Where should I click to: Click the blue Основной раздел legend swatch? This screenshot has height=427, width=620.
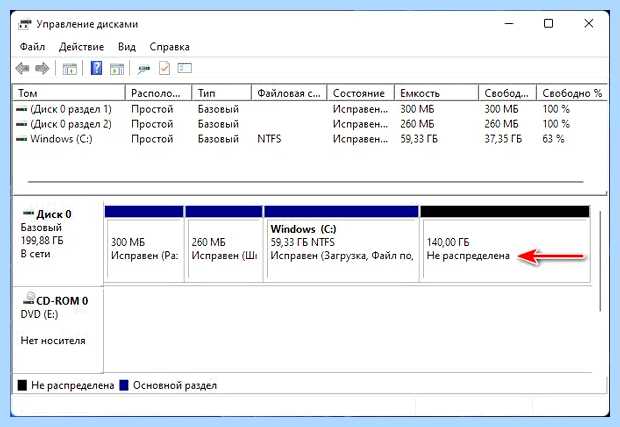pyautogui.click(x=124, y=385)
